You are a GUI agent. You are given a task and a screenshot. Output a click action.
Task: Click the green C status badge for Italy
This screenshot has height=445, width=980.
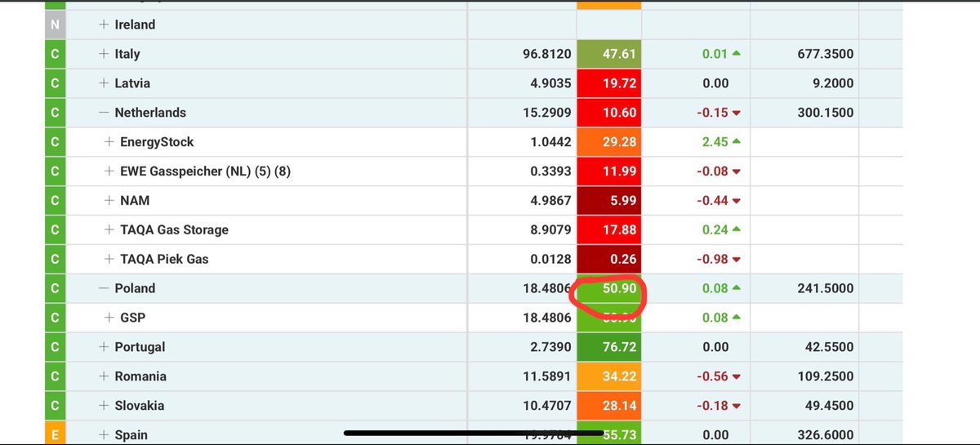tap(55, 54)
